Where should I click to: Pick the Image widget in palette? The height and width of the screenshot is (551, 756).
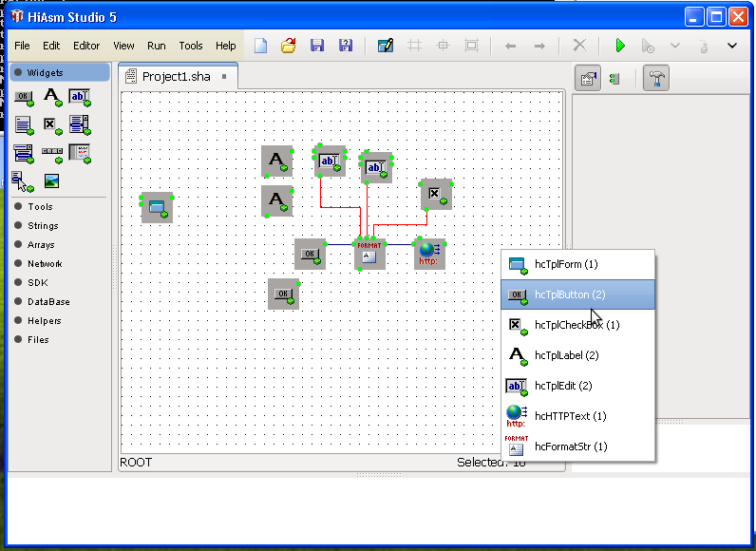click(51, 180)
